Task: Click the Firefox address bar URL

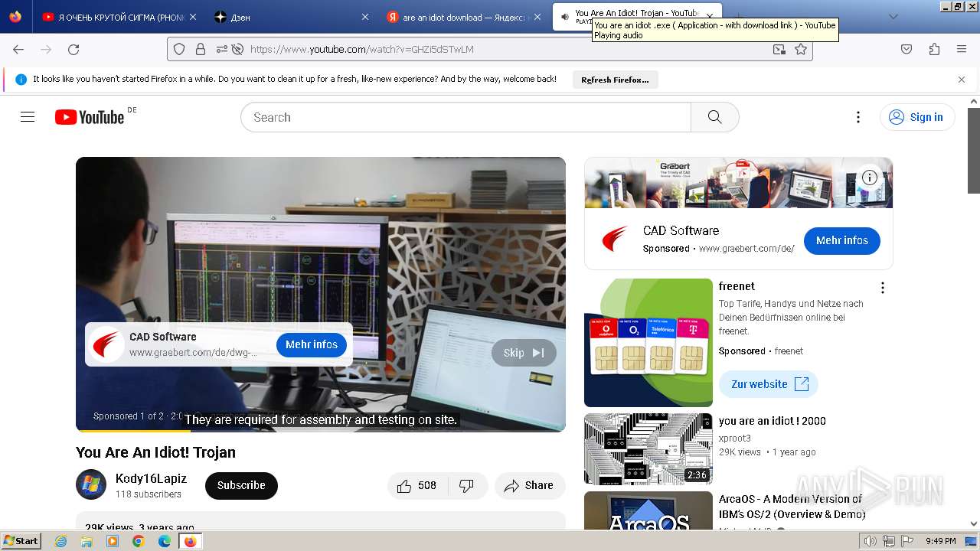Action: coord(361,49)
